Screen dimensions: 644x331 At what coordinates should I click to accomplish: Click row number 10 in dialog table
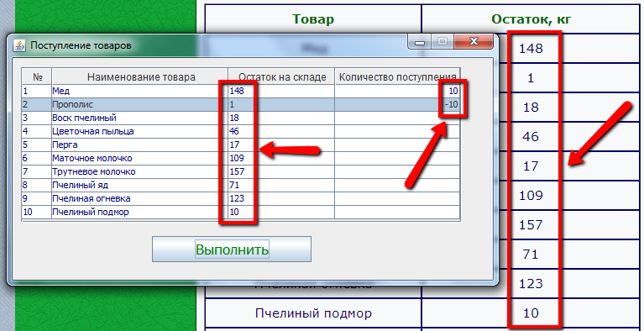[x=28, y=213]
